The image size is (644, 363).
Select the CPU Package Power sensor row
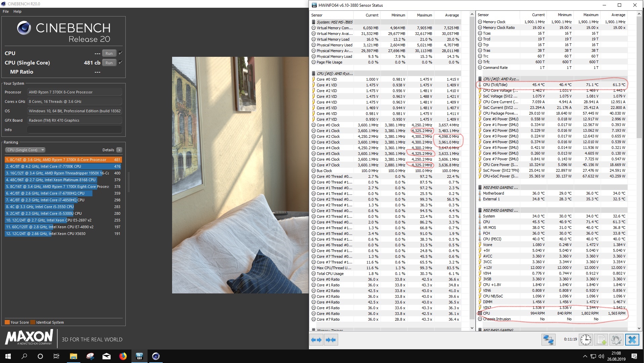pyautogui.click(x=552, y=113)
